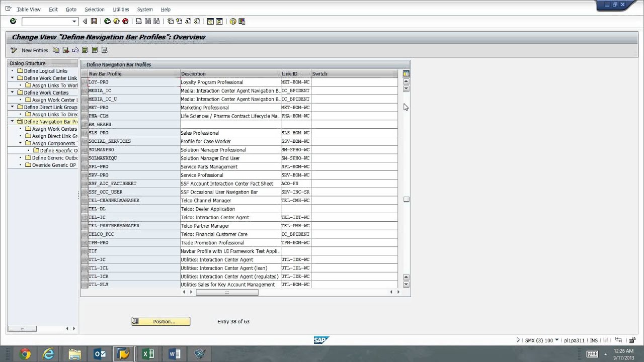Open the Help question mark icon
The height and width of the screenshot is (362, 644).
(x=233, y=21)
